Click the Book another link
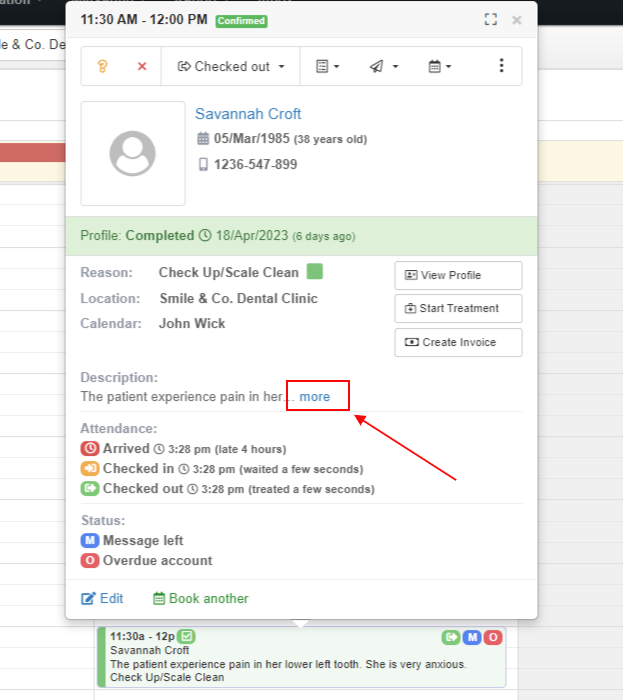Screen dimensions: 623x700 (201, 598)
